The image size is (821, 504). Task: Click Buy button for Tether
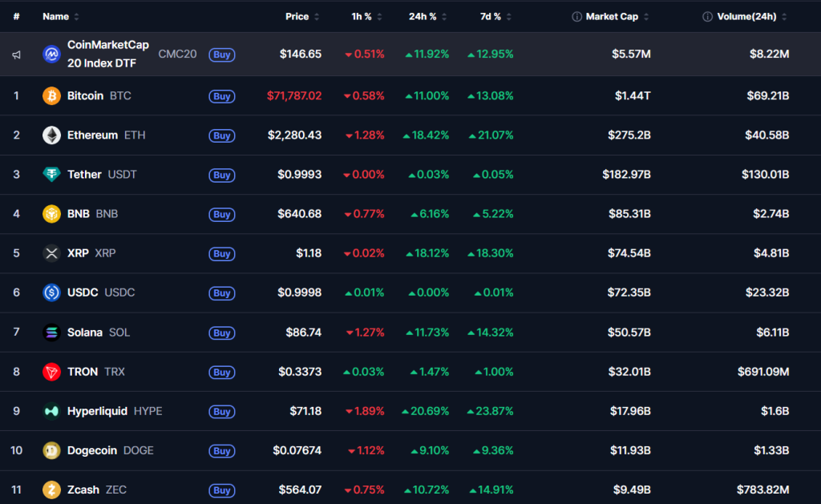(x=222, y=175)
